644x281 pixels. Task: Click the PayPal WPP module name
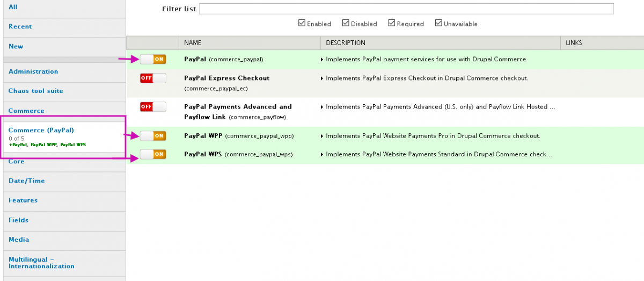tap(203, 136)
